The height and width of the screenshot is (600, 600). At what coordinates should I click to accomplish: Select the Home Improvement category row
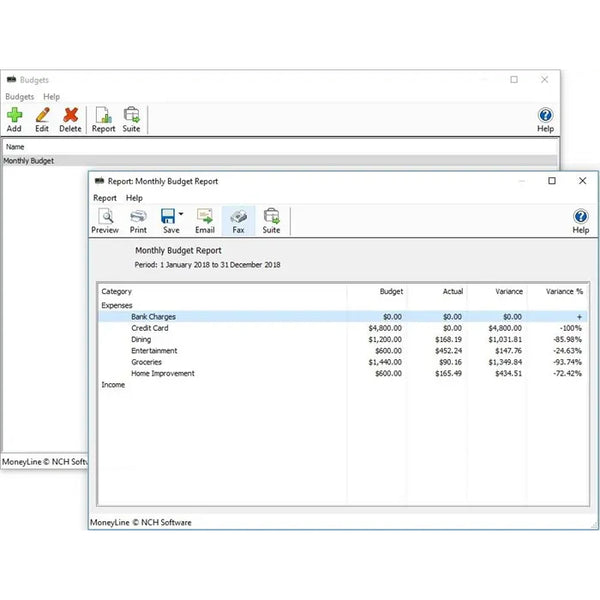click(342, 373)
